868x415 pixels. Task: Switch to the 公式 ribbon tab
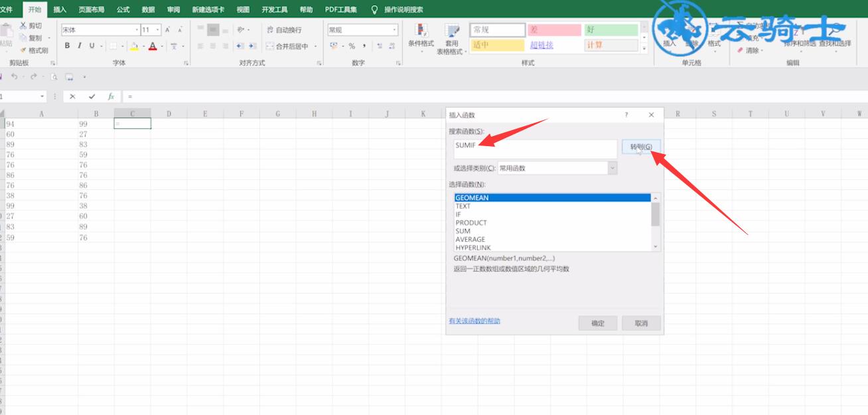point(123,9)
